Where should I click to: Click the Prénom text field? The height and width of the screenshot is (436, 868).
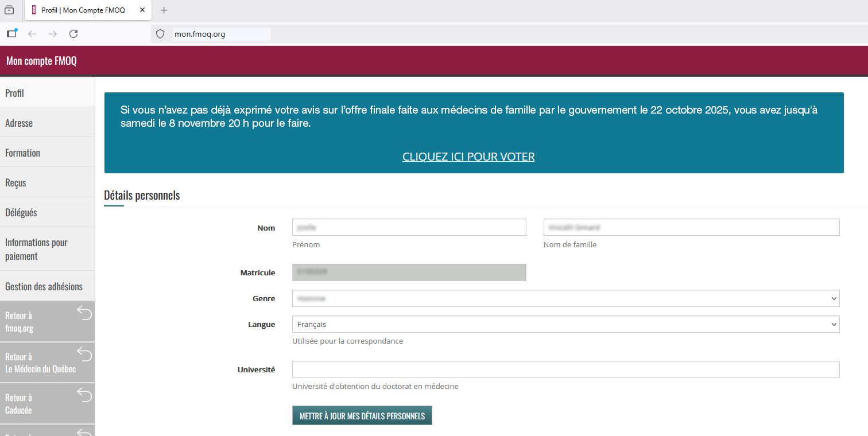coord(409,227)
